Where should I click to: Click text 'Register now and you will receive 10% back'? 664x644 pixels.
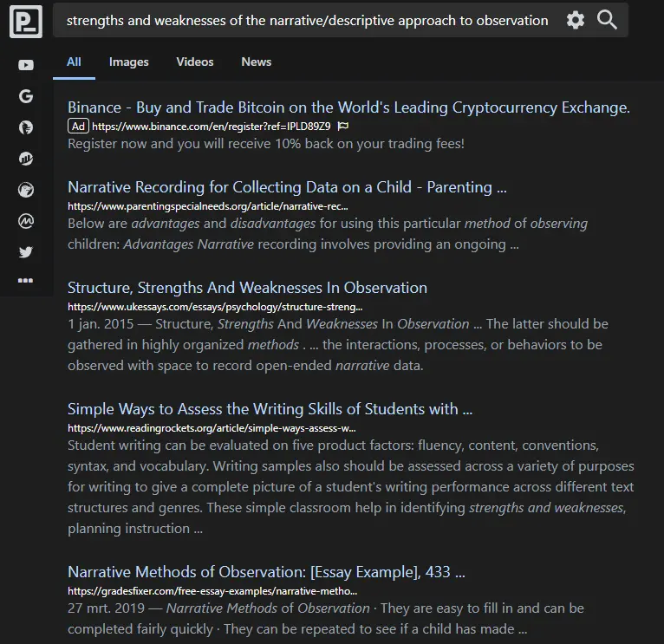266,144
